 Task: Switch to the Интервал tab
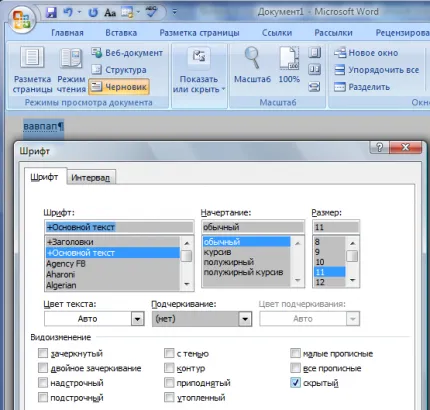pos(90,178)
